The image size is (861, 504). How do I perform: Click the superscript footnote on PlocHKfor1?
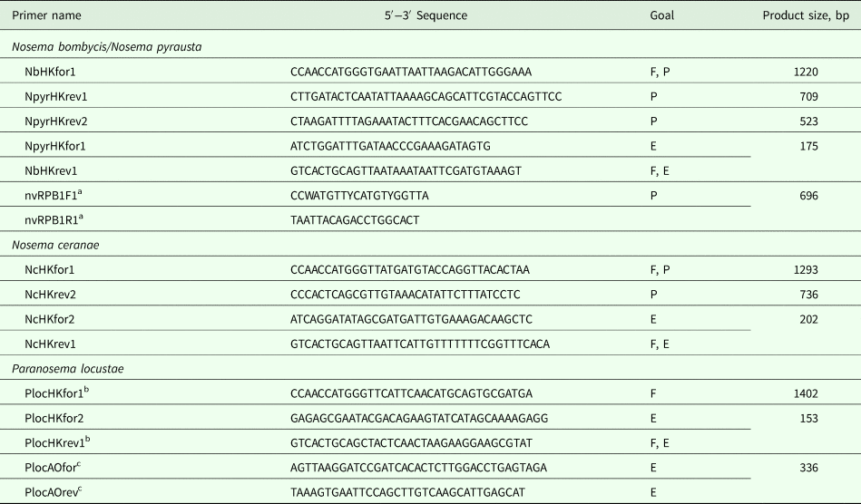tap(86, 390)
